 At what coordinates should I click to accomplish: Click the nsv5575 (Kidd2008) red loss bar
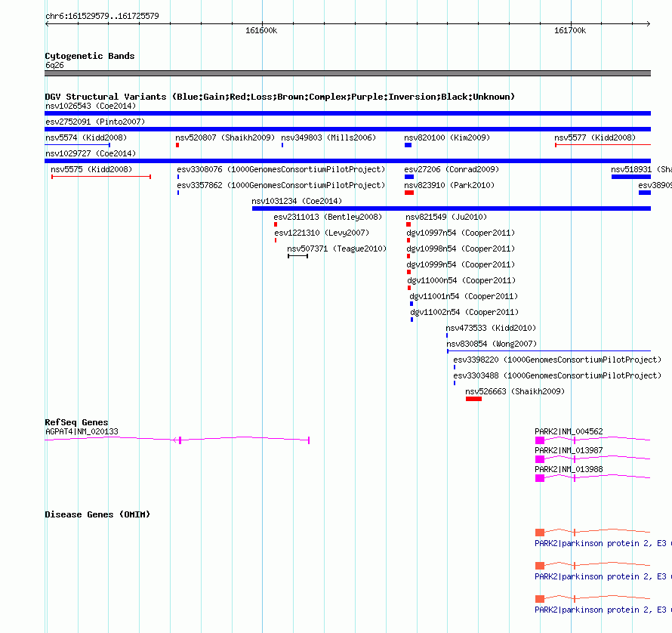(x=101, y=177)
